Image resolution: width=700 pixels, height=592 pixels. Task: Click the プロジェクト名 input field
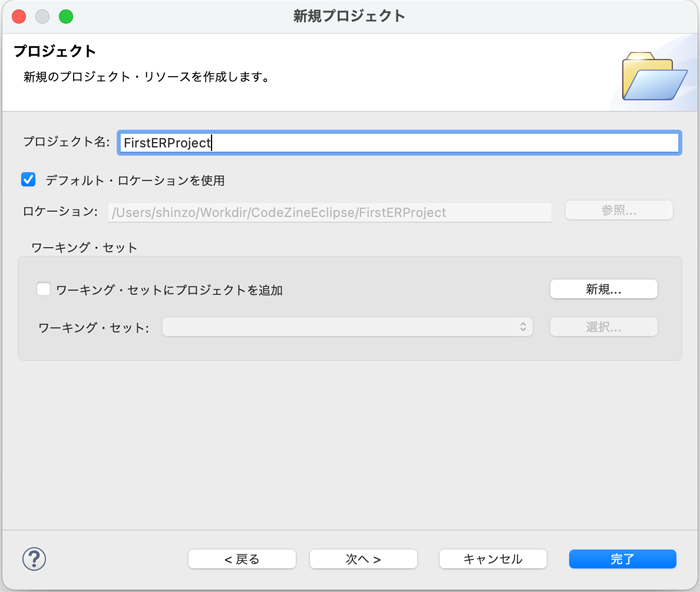[399, 143]
